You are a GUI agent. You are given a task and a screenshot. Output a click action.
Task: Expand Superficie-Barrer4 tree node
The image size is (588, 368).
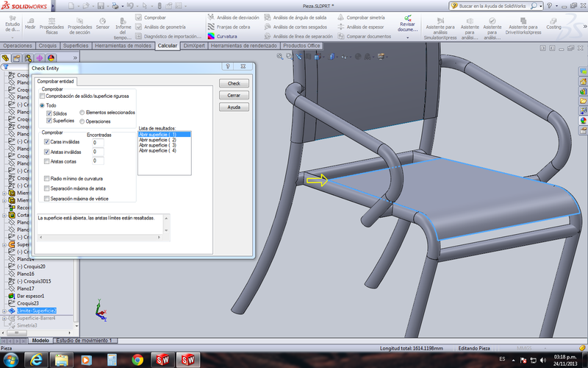4,319
